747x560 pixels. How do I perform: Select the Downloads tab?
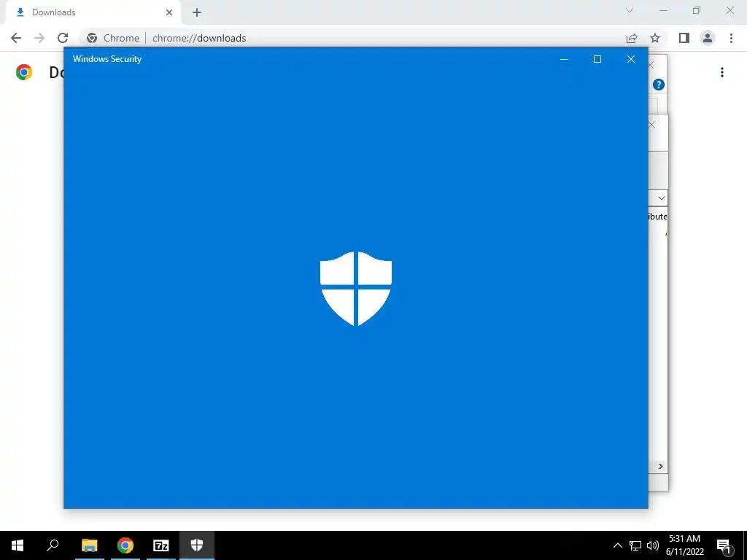point(90,12)
